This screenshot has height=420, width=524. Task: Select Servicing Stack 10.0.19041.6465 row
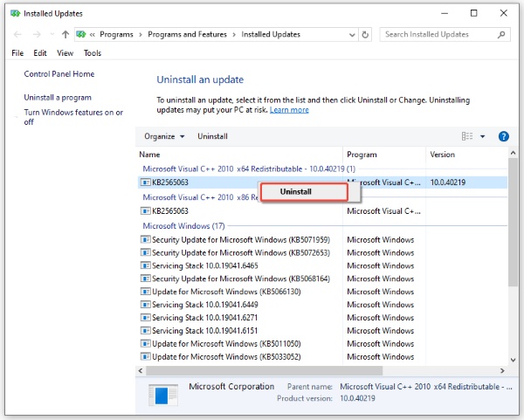coord(322,266)
